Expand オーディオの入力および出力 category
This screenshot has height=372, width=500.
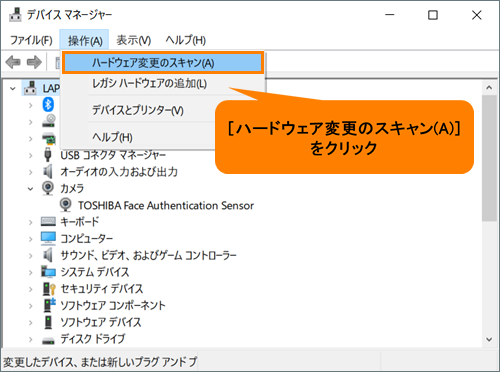[31, 172]
